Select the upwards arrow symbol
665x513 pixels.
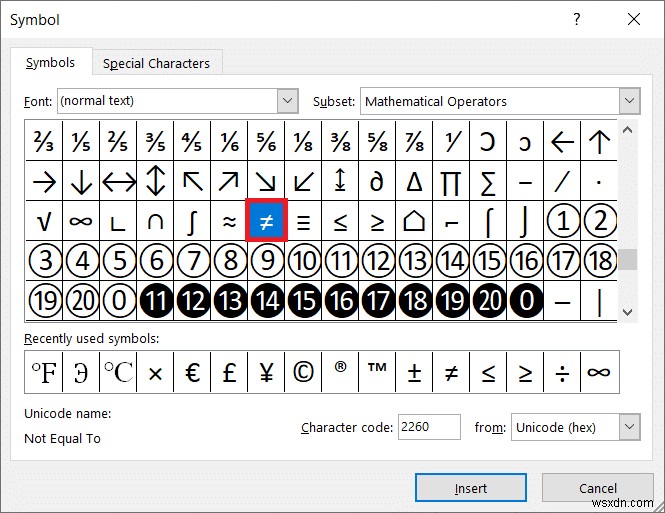[x=599, y=141]
